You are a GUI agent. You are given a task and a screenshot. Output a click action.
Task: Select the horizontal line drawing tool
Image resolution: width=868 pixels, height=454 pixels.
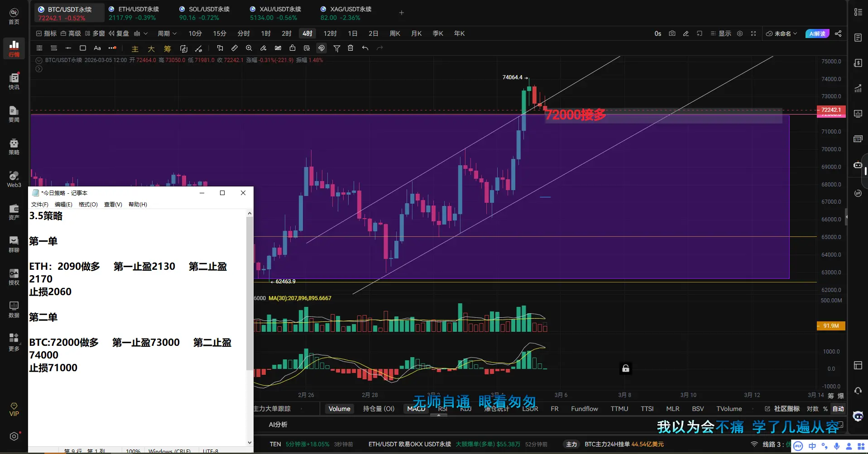tap(68, 48)
